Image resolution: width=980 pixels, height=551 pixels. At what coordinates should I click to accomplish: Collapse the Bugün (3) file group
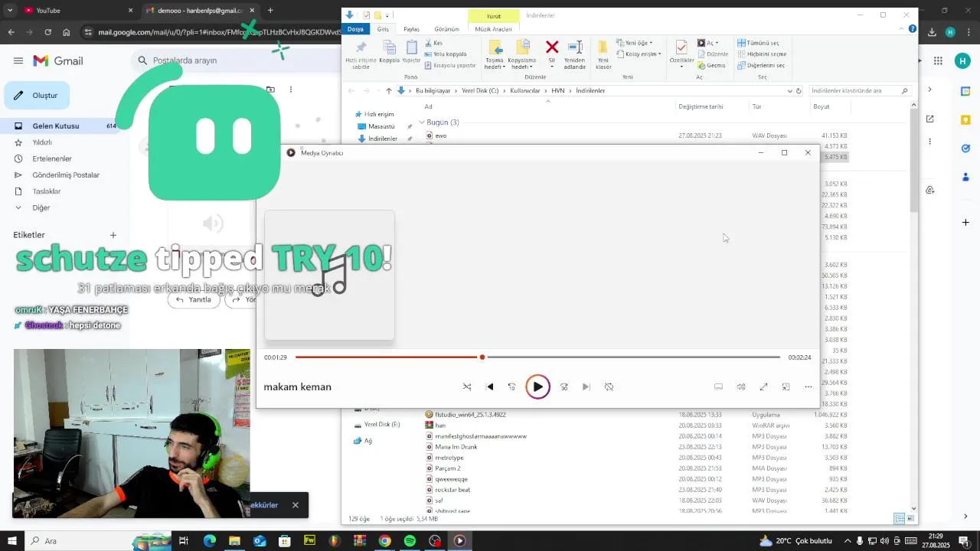[x=422, y=122]
